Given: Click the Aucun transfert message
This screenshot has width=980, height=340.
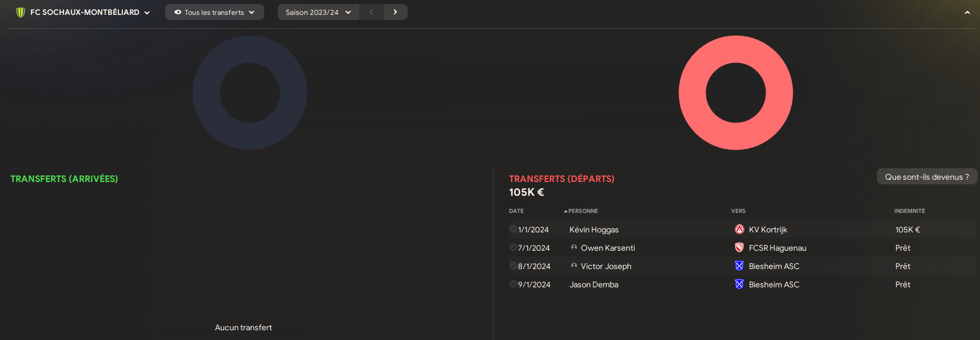Looking at the screenshot, I should (244, 327).
